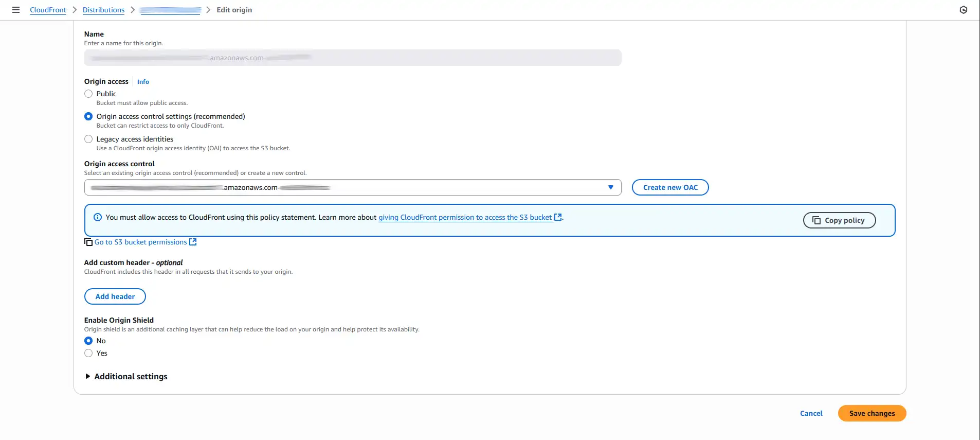Click external link icon after S3 bucket permissions

pos(193,242)
